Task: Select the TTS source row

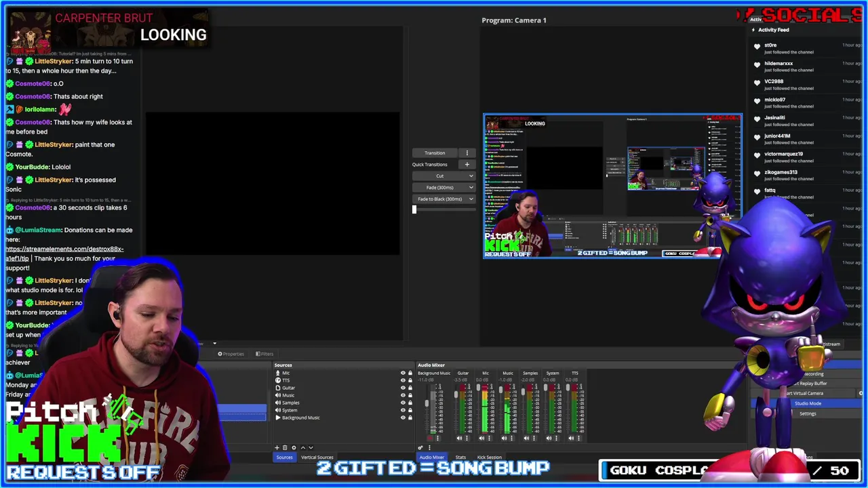Action: click(342, 380)
